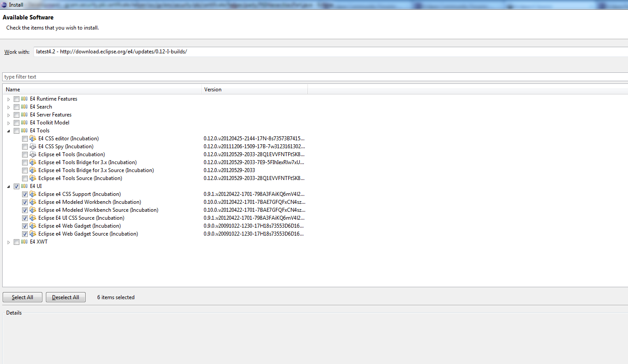The height and width of the screenshot is (364, 628).
Task: Click the 6 items selected label
Action: [116, 297]
